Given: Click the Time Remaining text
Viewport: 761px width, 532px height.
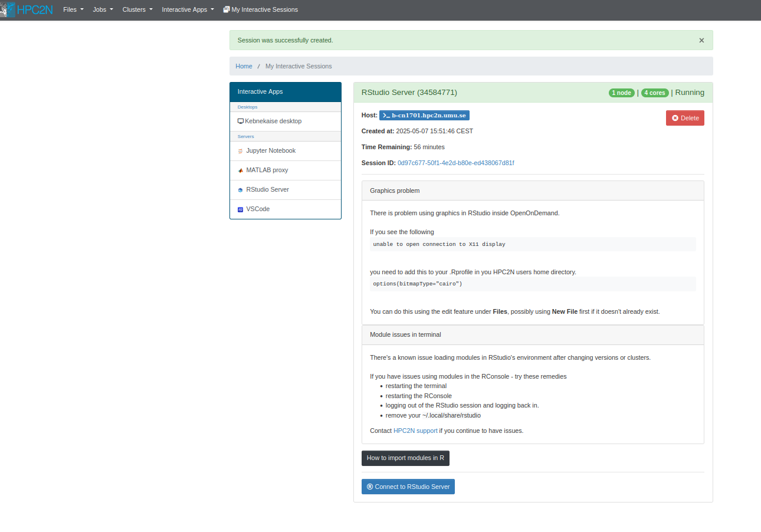Looking at the screenshot, I should click(x=403, y=147).
